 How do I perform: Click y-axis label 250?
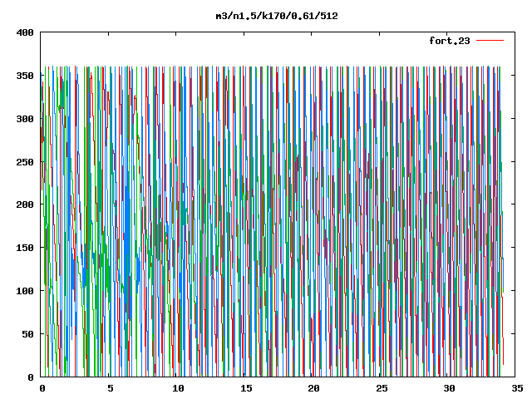point(25,162)
